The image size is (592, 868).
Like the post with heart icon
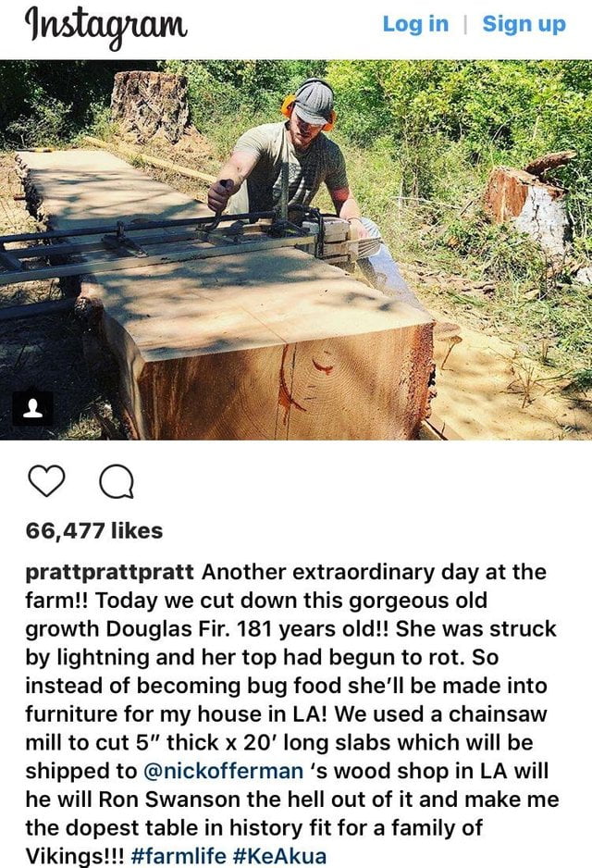[x=44, y=479]
